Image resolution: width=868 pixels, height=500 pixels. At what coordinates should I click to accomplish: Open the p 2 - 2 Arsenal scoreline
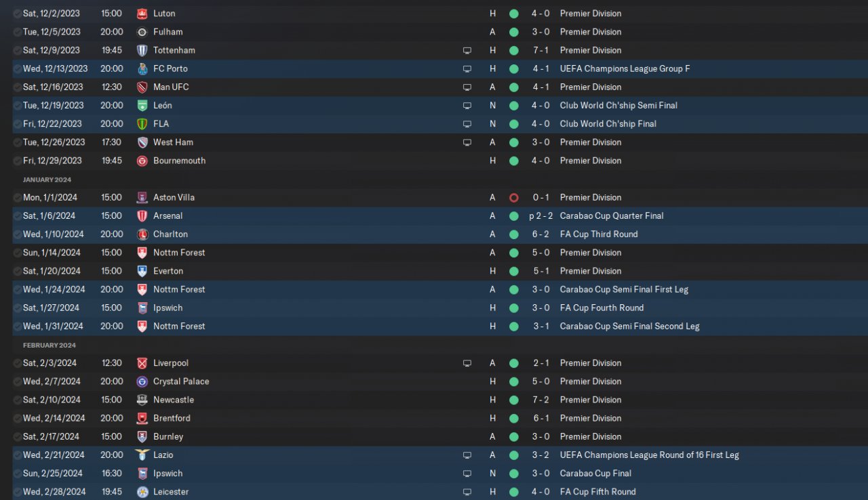[x=539, y=216]
